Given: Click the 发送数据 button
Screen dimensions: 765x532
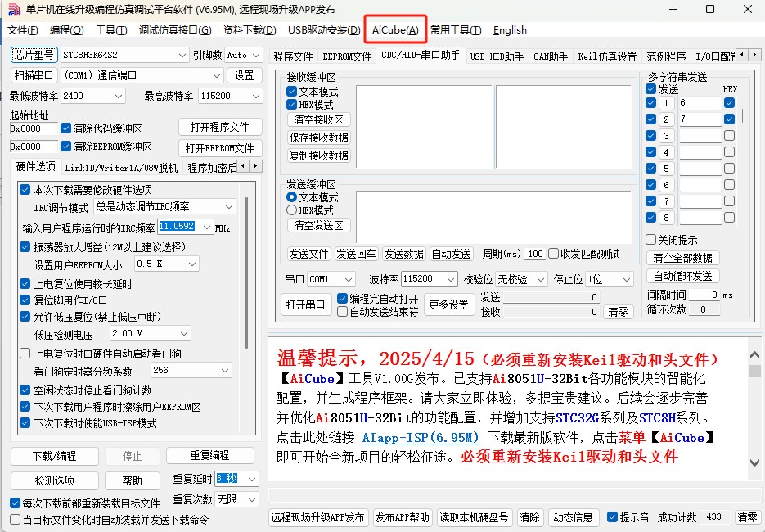Looking at the screenshot, I should 403,254.
